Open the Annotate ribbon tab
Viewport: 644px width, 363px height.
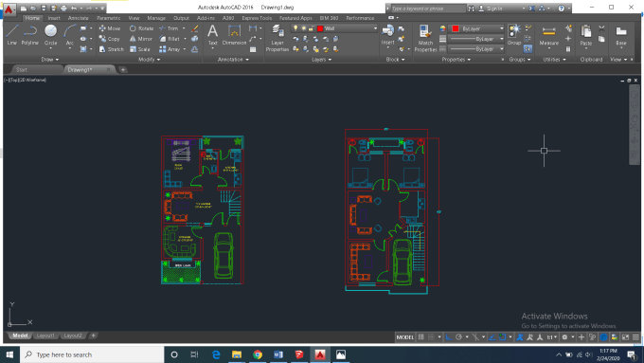[78, 18]
